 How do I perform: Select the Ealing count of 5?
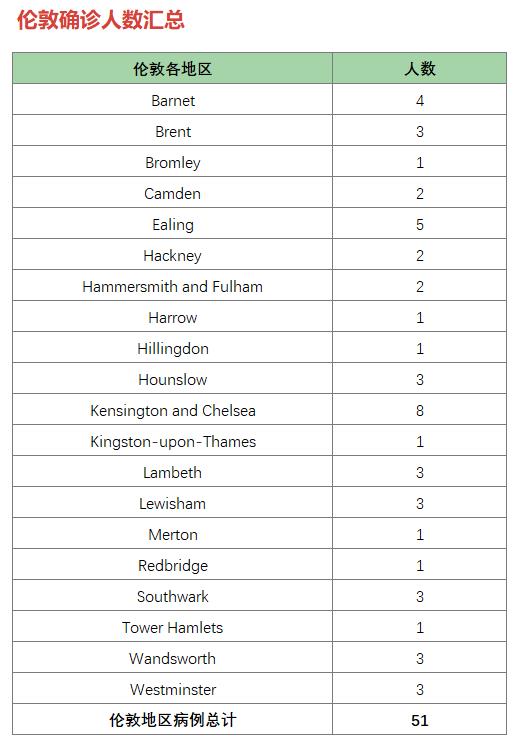coord(420,224)
